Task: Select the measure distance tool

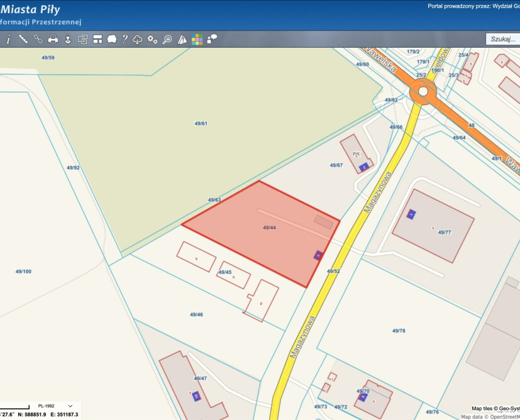Action: click(23, 39)
